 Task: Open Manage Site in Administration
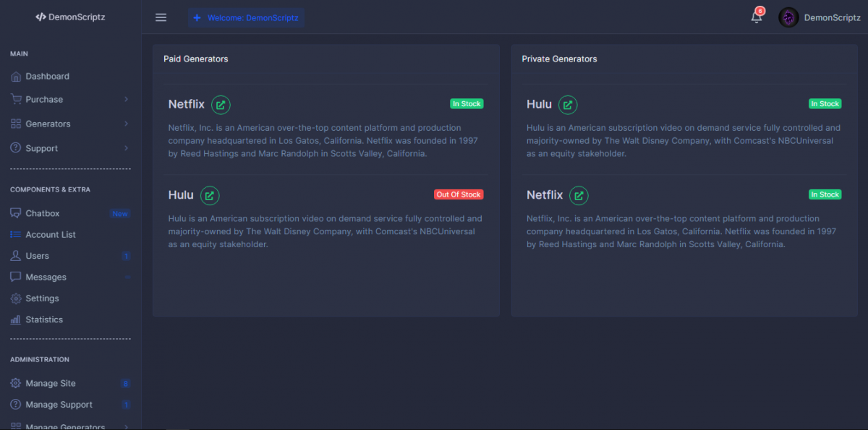[x=51, y=384]
